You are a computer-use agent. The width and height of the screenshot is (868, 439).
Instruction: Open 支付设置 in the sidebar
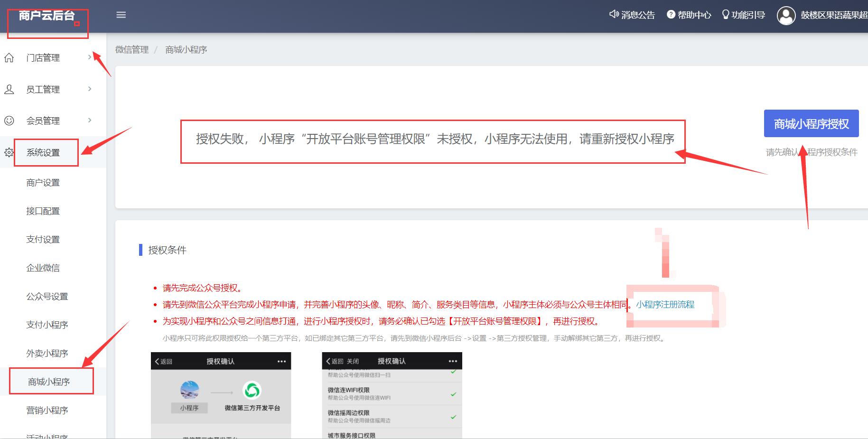click(43, 240)
